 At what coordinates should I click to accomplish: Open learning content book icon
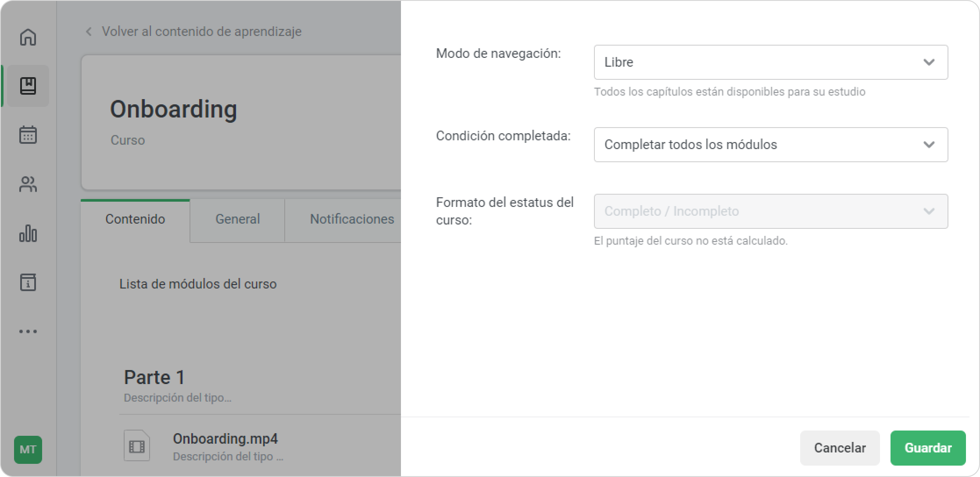click(28, 86)
